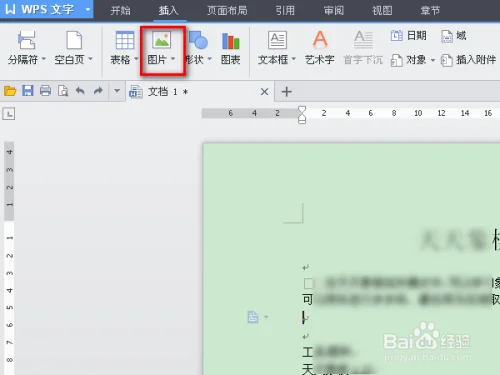This screenshot has height=375, width=500.
Task: Click the paste options icon beside the text
Action: 253,317
